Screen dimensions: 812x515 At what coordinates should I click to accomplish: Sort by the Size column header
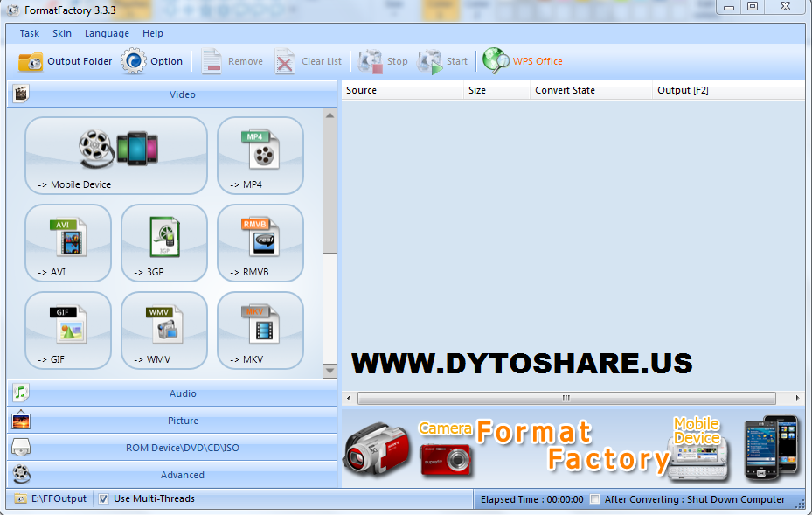(496, 90)
